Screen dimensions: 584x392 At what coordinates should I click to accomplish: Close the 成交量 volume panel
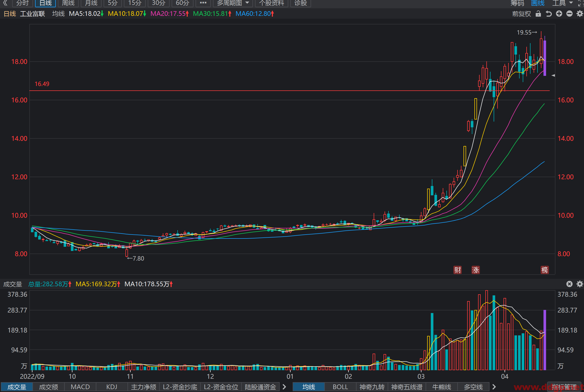pyautogui.click(x=569, y=284)
